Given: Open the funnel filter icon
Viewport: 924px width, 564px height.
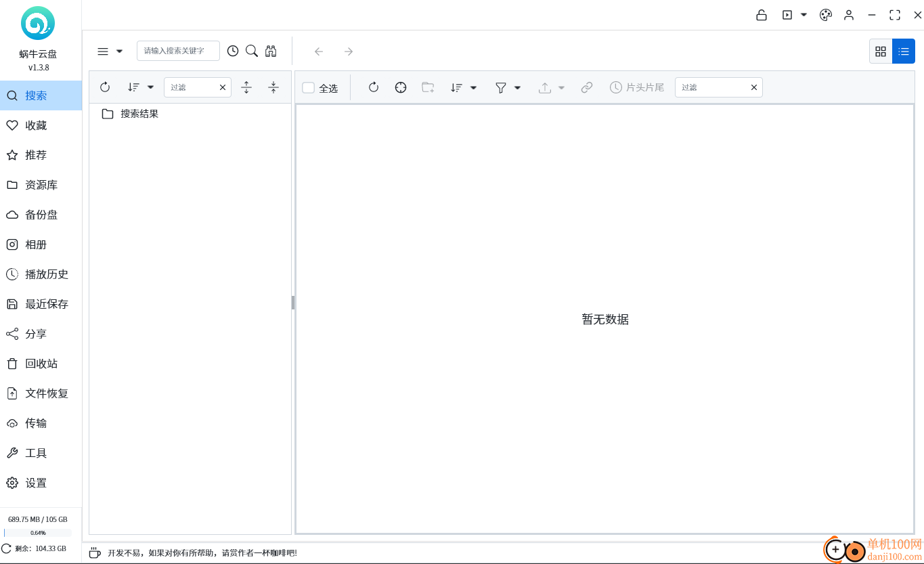Looking at the screenshot, I should click(501, 87).
